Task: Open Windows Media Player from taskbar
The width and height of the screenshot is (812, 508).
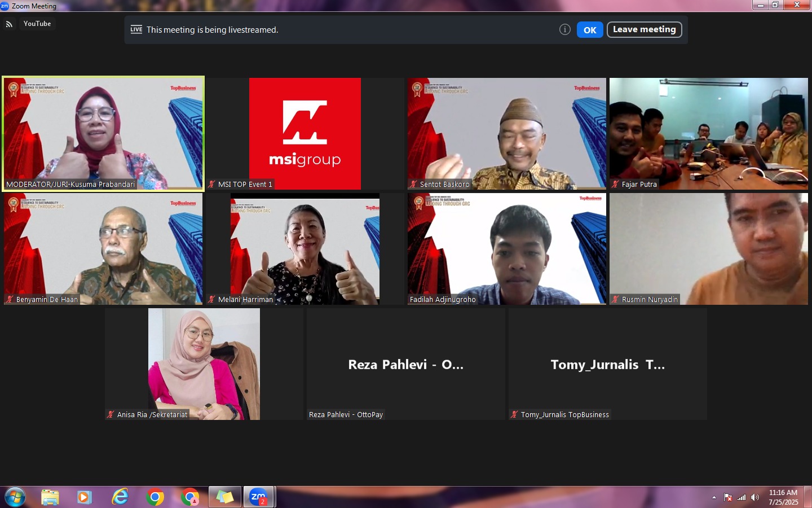Action: point(85,497)
